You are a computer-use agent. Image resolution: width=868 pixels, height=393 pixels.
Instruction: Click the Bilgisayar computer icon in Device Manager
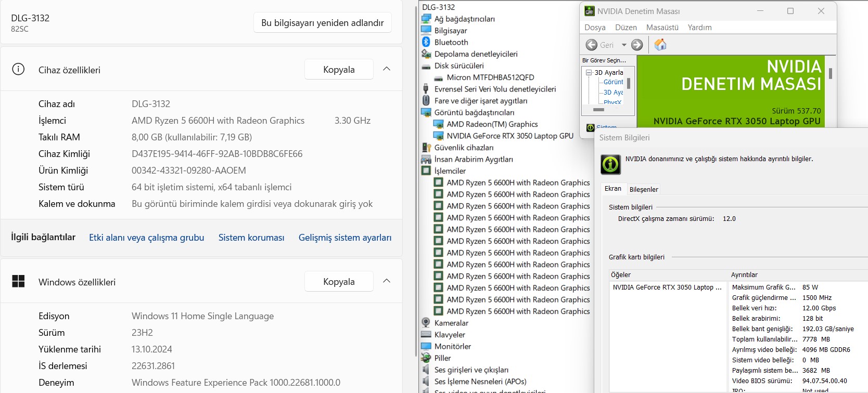426,30
